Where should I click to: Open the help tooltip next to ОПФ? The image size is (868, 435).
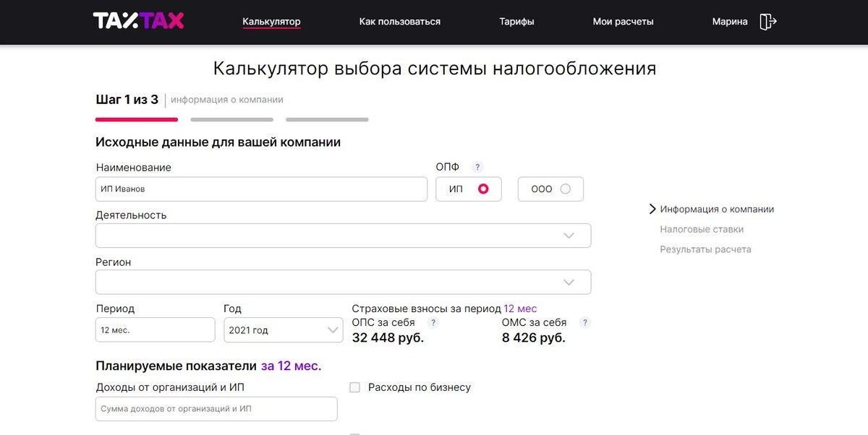pos(477,167)
